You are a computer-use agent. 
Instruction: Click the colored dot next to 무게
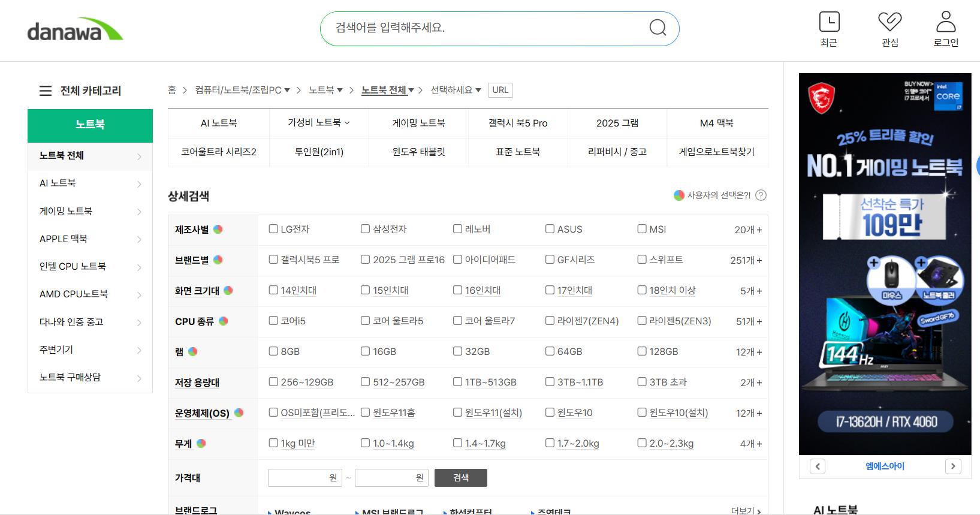coord(201,443)
